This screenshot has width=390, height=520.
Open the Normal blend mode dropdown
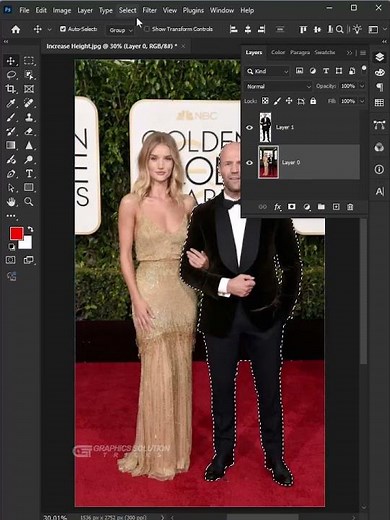click(278, 86)
